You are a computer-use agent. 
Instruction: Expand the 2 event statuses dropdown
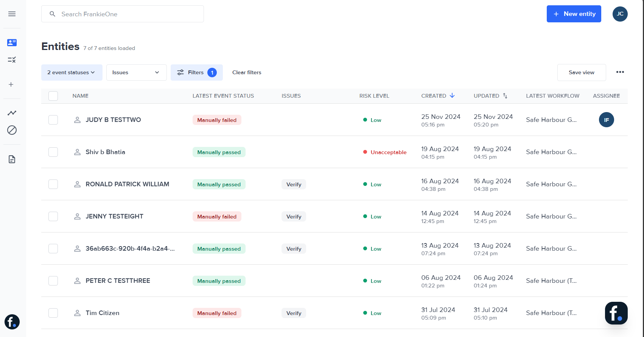pos(72,73)
